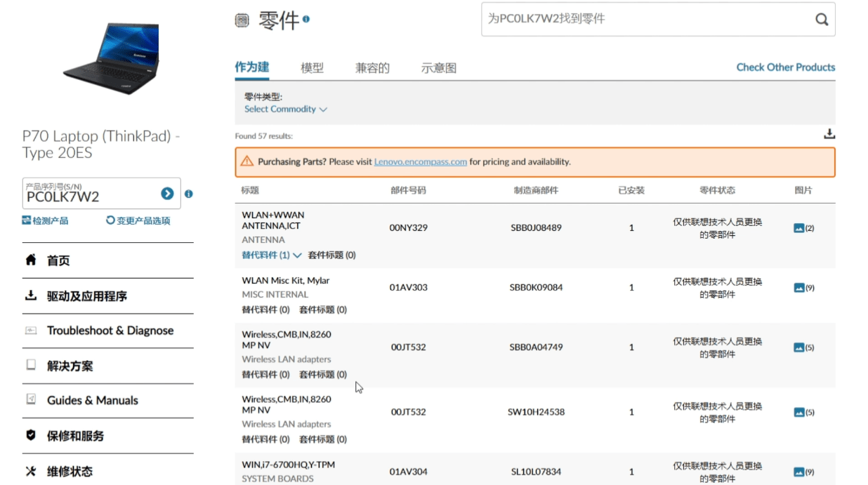Click the 制造商部件 column header
This screenshot has width=868, height=485.
536,190
